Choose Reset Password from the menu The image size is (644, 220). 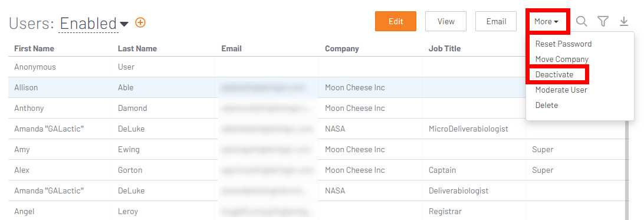[x=563, y=44]
